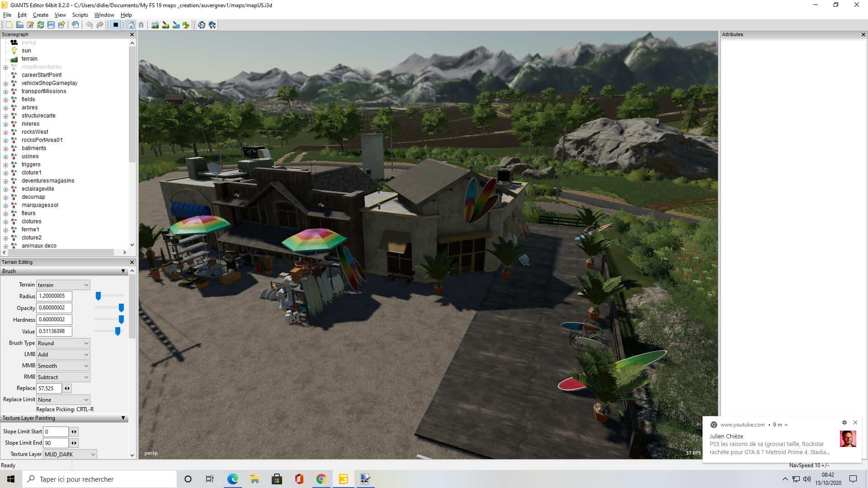Close the Terrain Editing panel
The width and height of the screenshot is (868, 488).
tap(132, 262)
